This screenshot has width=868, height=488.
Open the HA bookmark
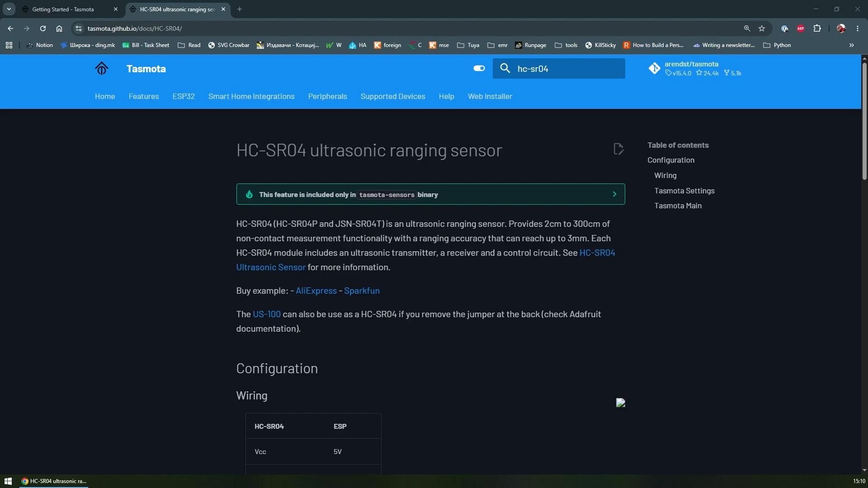pyautogui.click(x=358, y=45)
